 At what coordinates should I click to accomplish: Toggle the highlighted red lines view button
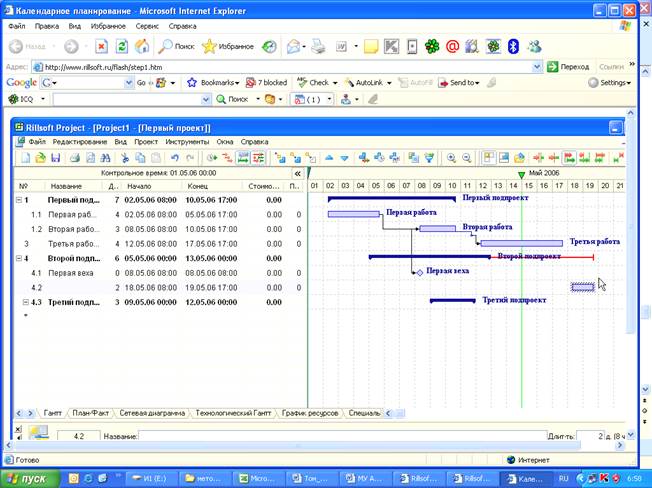click(258, 158)
